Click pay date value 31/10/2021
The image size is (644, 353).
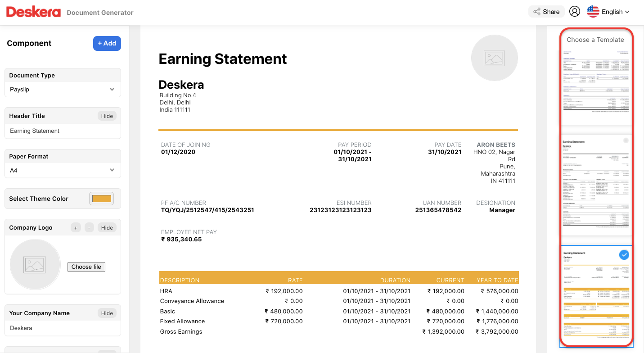[445, 152]
